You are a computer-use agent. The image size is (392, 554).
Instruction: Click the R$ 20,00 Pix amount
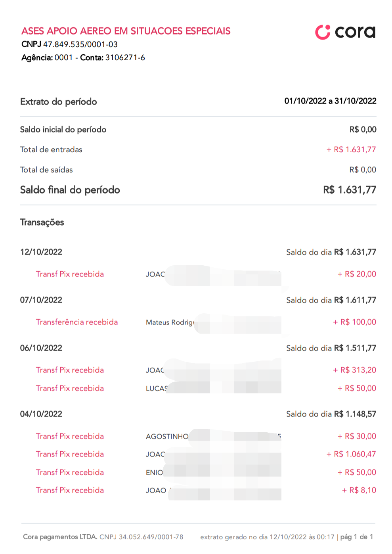click(x=357, y=274)
